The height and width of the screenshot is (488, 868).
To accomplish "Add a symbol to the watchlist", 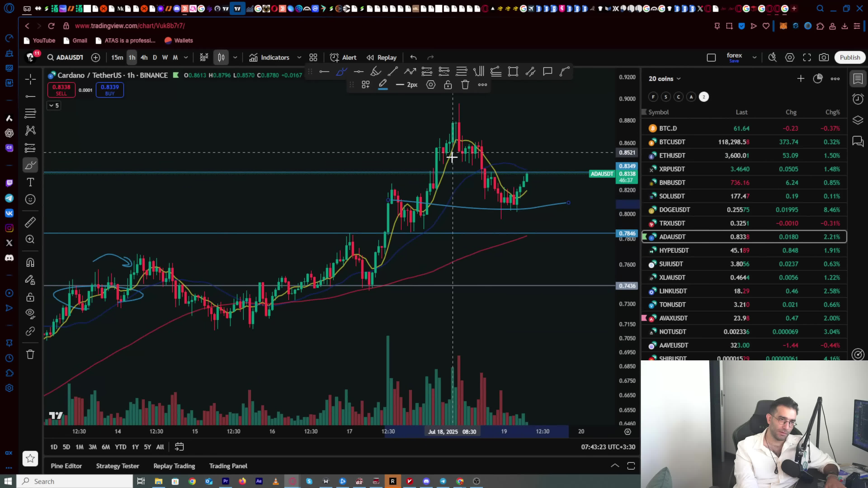I will 801,79.
